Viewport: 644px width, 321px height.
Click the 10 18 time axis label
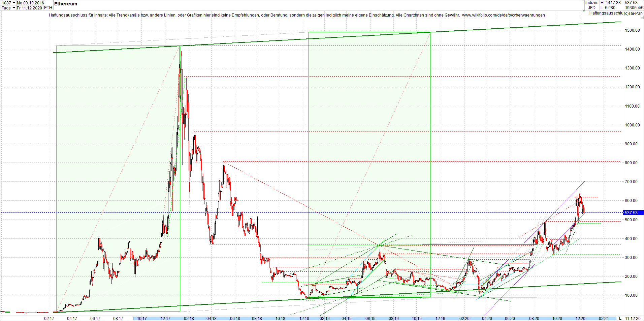tap(280, 318)
